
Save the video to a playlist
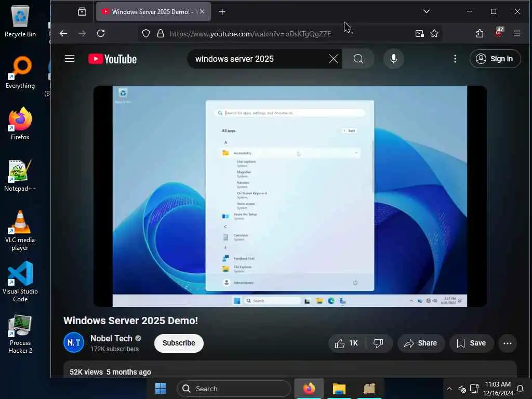tap(471, 343)
